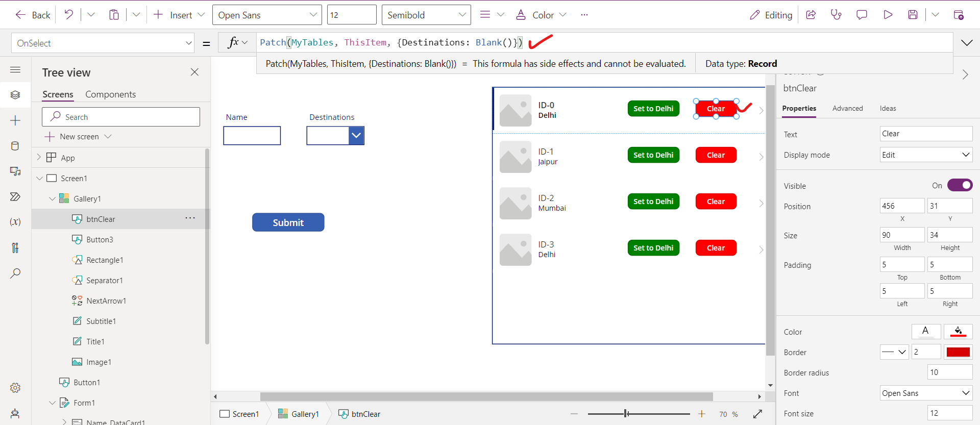Click the Undo icon in toolbar
The width and height of the screenshot is (980, 425).
[68, 15]
